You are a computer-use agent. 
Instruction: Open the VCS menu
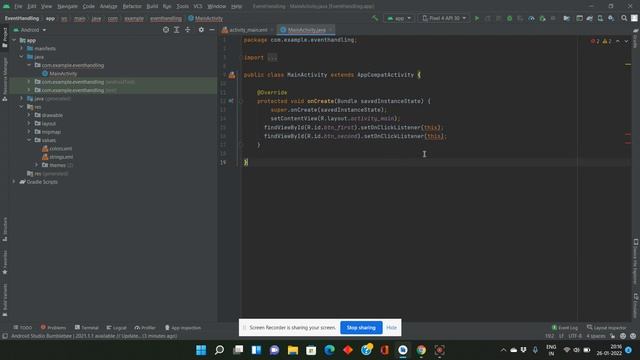coord(198,7)
